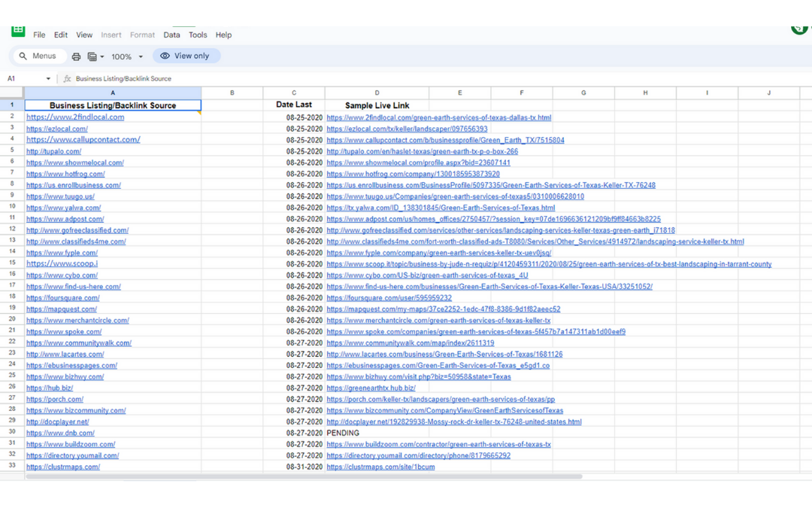
Task: Open the foursquare.com/user/595959232 sample link
Action: [389, 298]
